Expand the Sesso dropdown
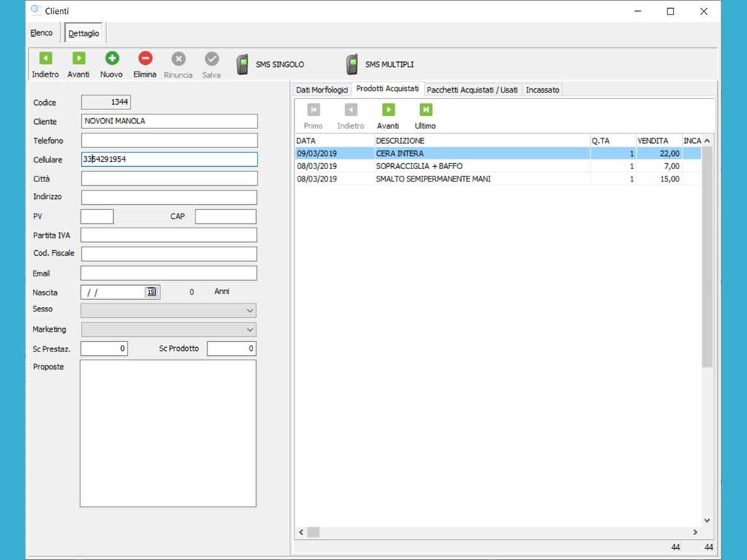Viewport: 747px width, 560px height. coord(250,311)
